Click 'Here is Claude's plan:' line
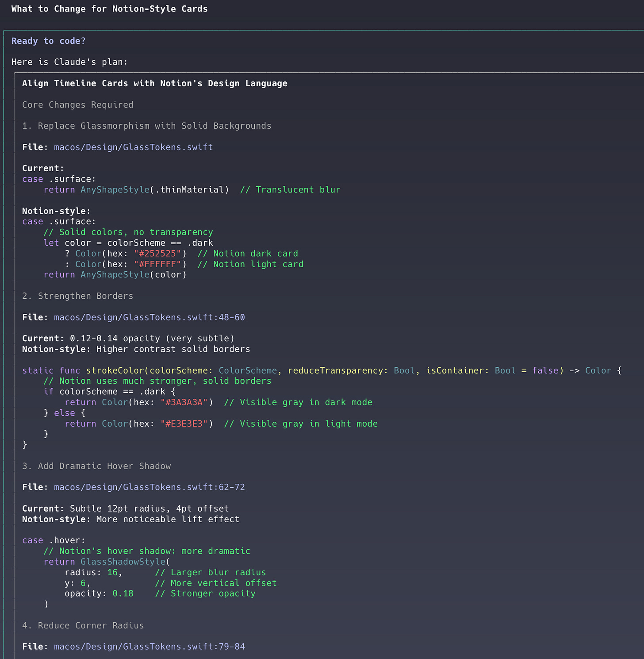This screenshot has width=644, height=659. pos(69,62)
